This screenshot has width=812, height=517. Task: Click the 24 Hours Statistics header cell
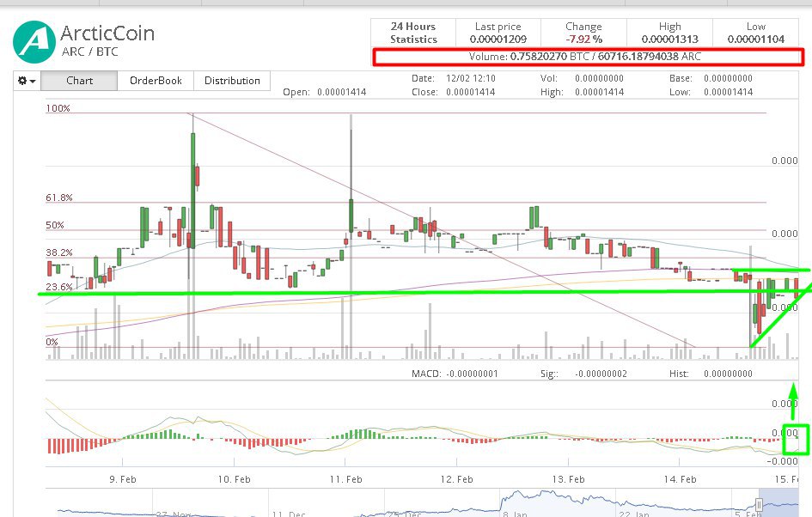pos(413,33)
